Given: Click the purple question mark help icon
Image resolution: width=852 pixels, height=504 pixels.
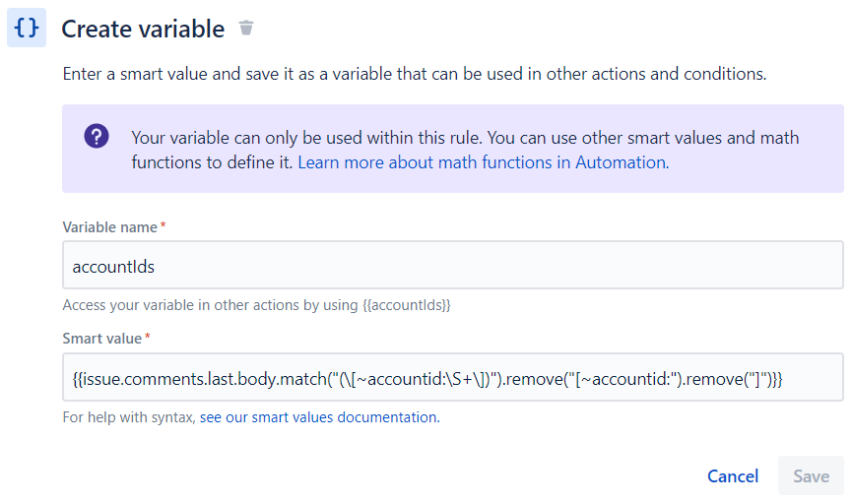Looking at the screenshot, I should pyautogui.click(x=97, y=136).
